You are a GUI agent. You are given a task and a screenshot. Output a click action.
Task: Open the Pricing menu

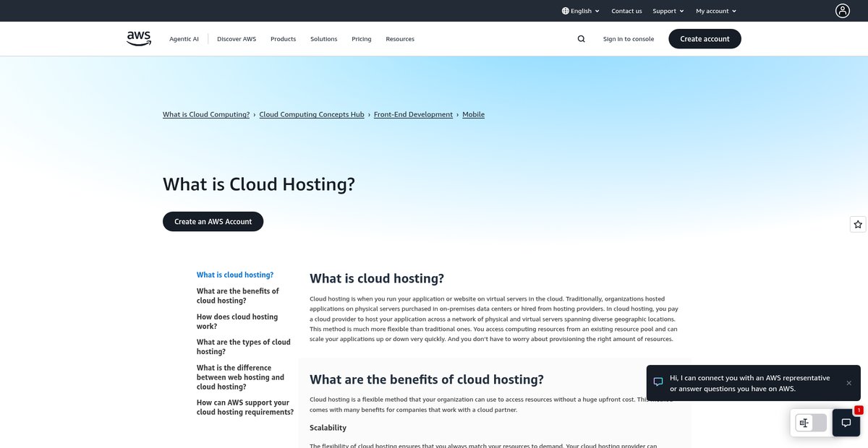362,39
